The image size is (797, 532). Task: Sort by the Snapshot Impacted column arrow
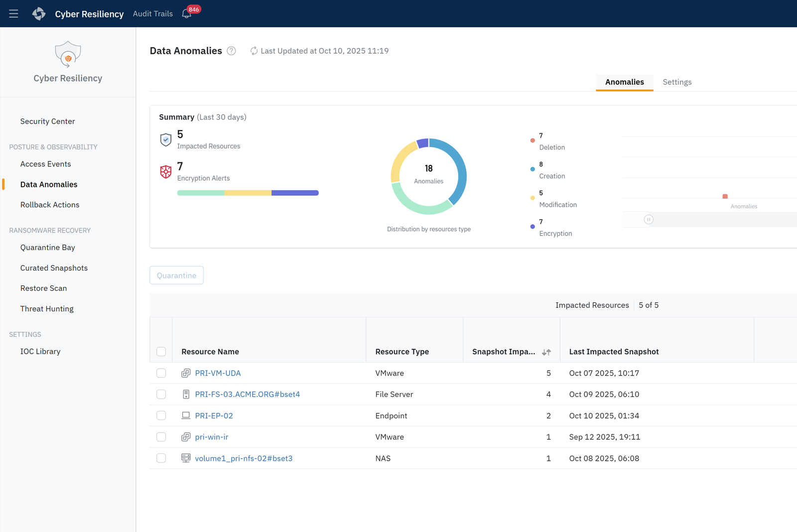(x=546, y=352)
